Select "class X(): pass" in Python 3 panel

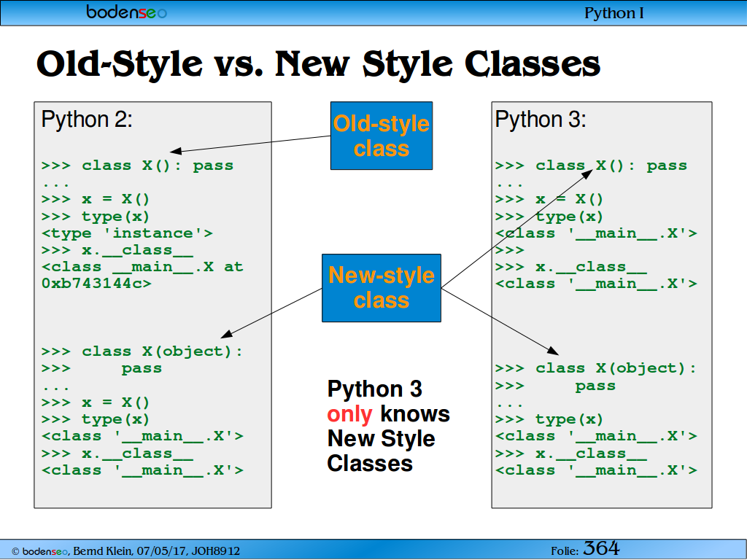tap(611, 166)
